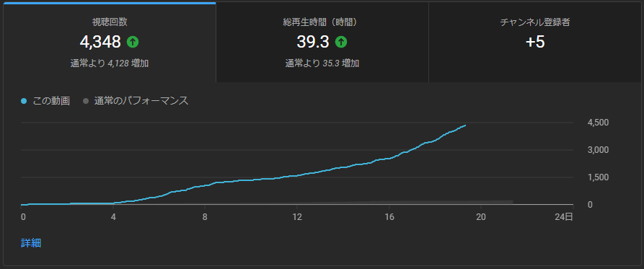Click the 12 x-axis day label
644x269 pixels.
[297, 217]
